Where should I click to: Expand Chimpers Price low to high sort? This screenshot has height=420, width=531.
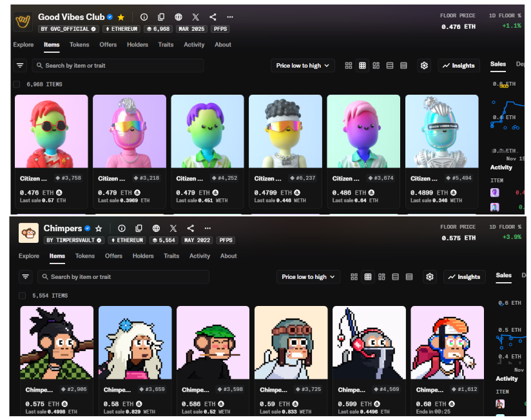(308, 277)
